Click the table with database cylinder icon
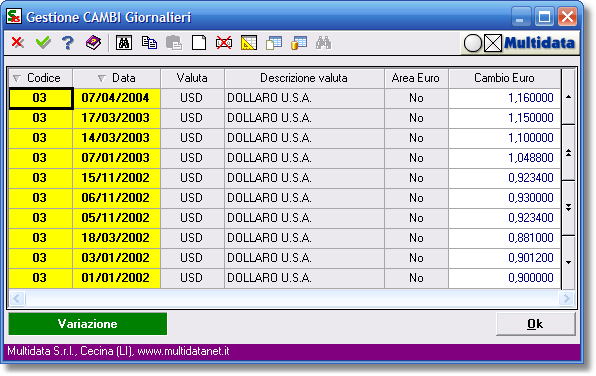The image size is (596, 376). 299,43
